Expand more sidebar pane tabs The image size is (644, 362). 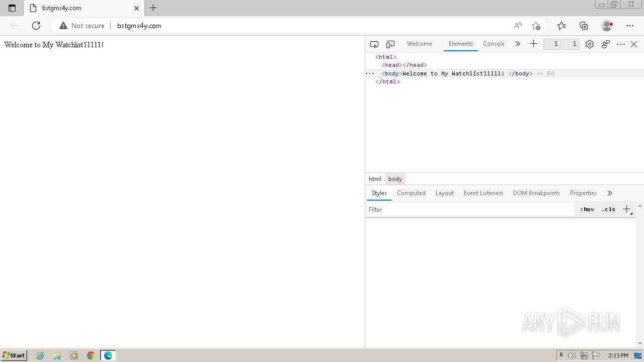point(610,193)
